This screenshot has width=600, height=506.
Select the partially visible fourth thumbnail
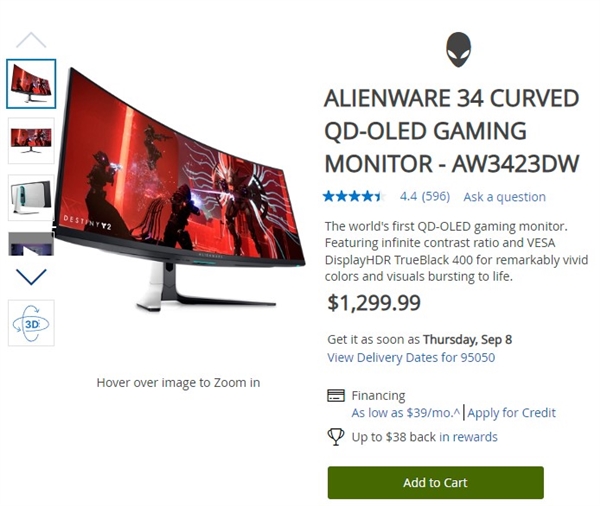click(x=31, y=243)
